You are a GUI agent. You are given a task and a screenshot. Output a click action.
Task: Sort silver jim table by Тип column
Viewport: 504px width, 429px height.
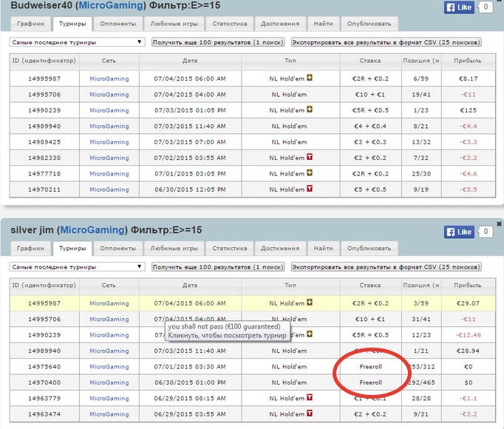click(290, 286)
